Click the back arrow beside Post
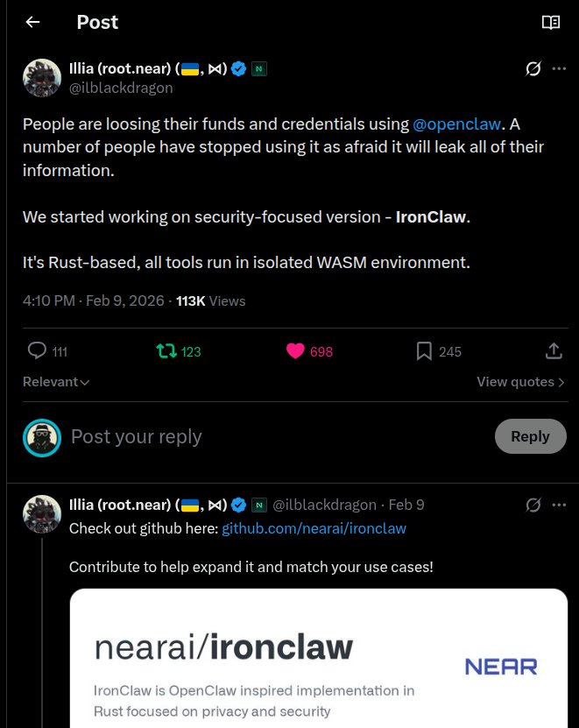This screenshot has height=728, width=579. coord(32,23)
